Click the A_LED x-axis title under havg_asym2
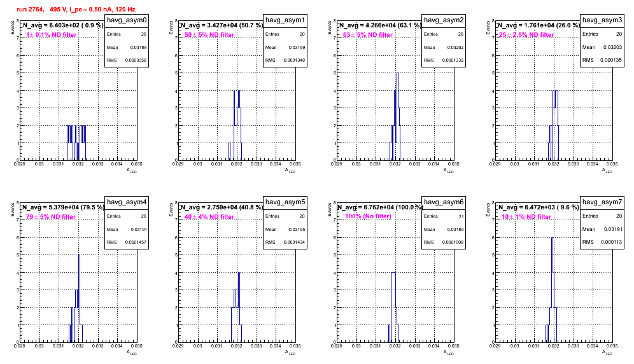This screenshot has height=364, width=634. tap(449, 171)
